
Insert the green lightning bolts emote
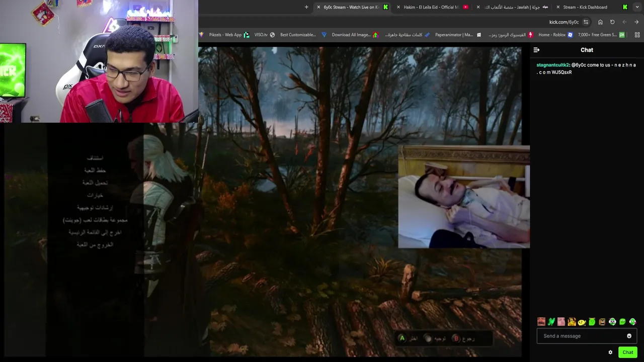pos(551,322)
